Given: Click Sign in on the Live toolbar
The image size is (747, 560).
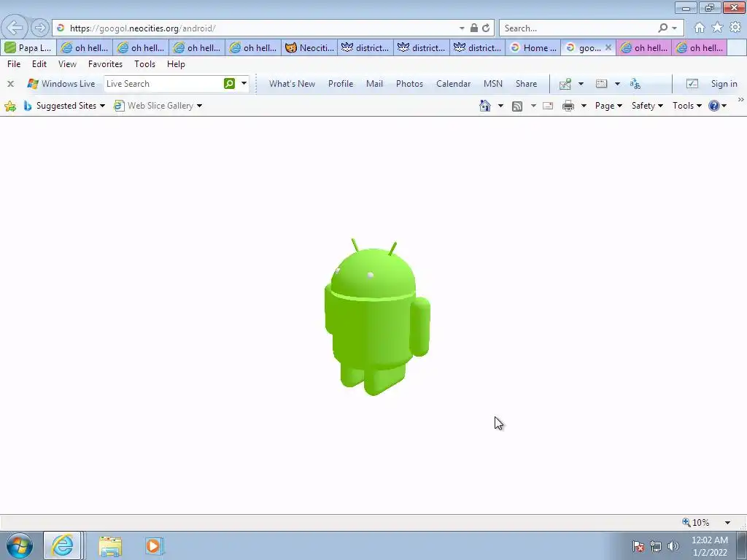Looking at the screenshot, I should (724, 84).
